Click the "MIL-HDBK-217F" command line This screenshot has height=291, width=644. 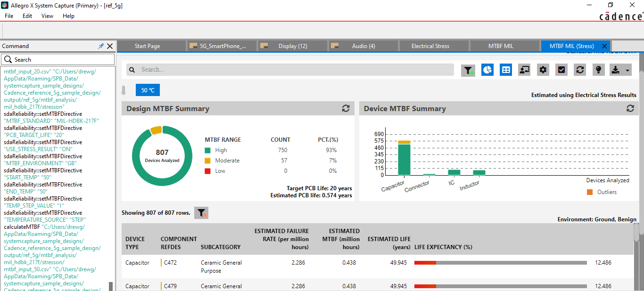click(x=77, y=121)
